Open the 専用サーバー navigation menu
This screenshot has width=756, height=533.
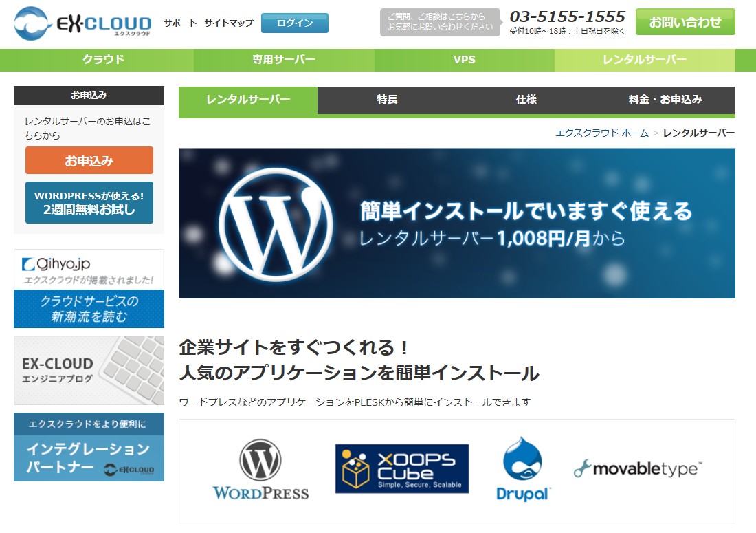point(284,60)
